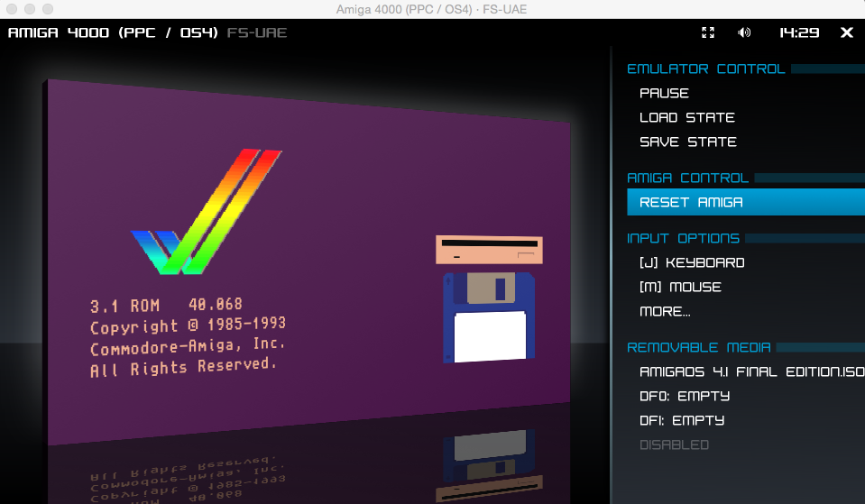This screenshot has height=504, width=865.
Task: Click the Amiga emulated screen thumbnail
Action: point(307,262)
